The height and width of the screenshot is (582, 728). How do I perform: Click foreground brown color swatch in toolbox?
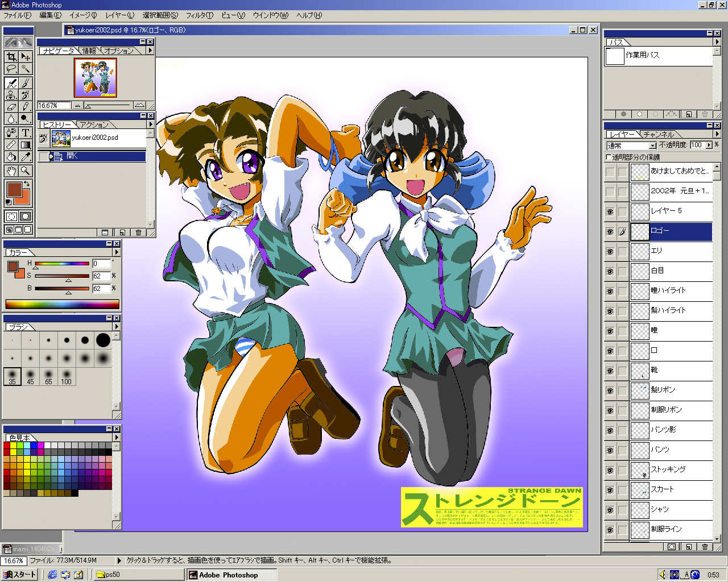14,190
